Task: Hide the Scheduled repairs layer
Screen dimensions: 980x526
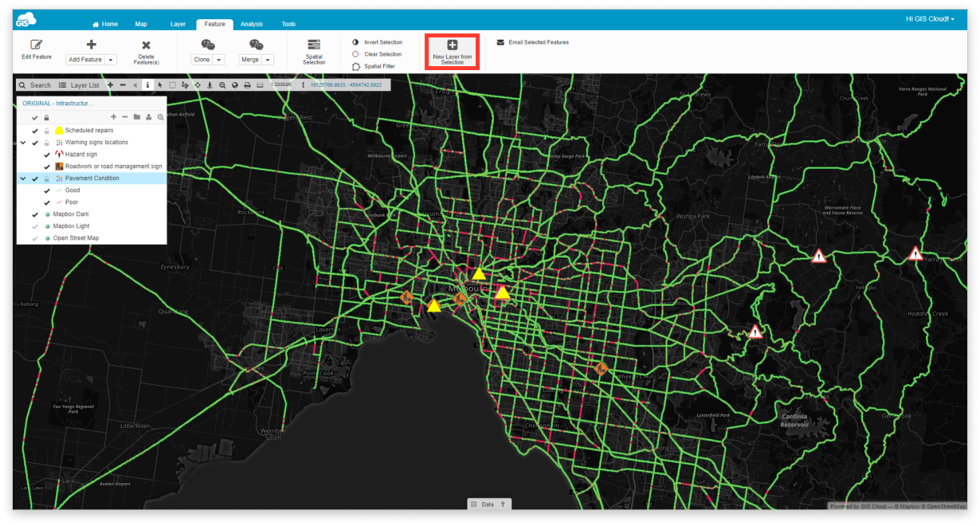Action: [34, 131]
